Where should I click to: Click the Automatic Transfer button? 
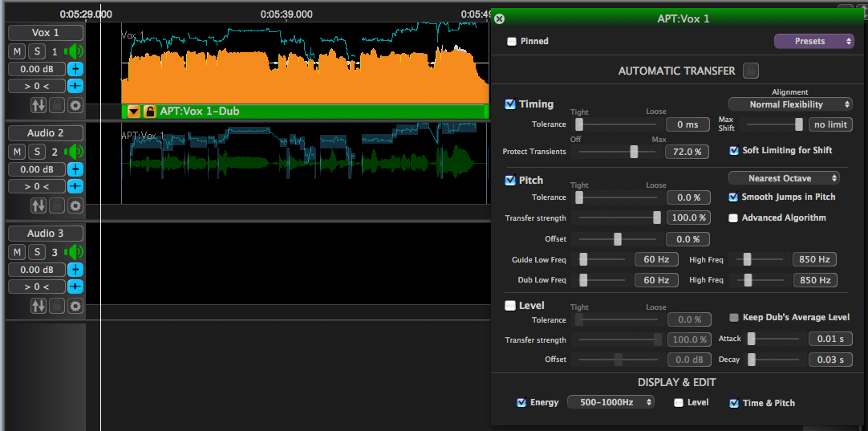coord(750,71)
